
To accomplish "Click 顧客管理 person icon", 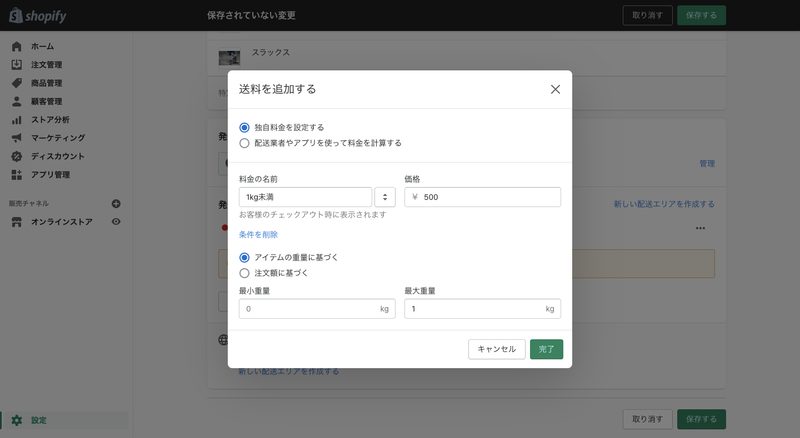I will click(x=16, y=101).
